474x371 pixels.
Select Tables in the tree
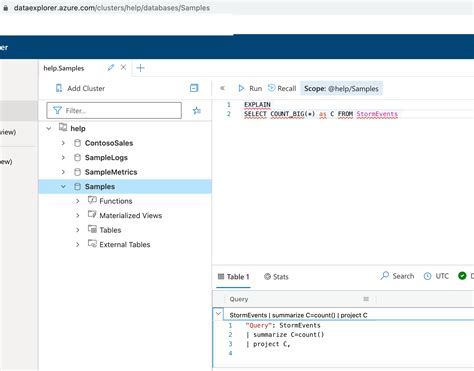tap(110, 230)
